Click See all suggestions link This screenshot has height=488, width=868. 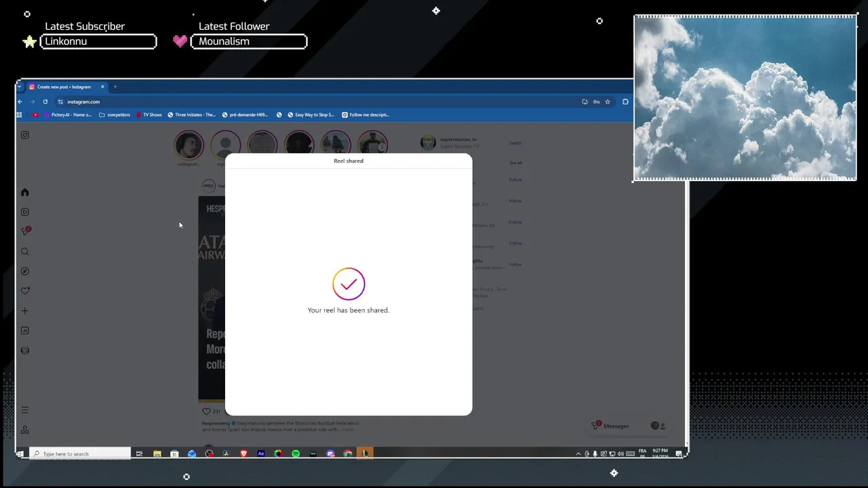click(515, 163)
